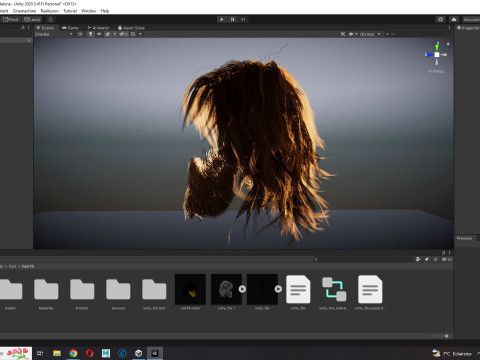This screenshot has height=360, width=480.
Task: Expand the dark unity_fbx model sub-assets arrow
Action: 278,289
